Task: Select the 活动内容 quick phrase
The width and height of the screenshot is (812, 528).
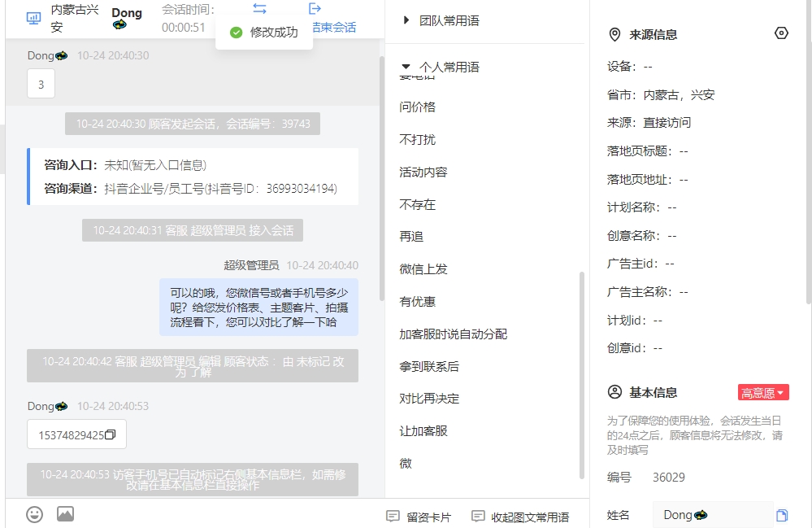Action: [423, 172]
